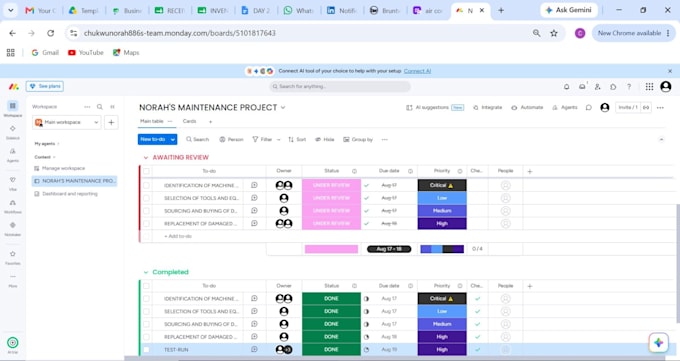Check the TEST-RUN row checkbox
Image resolution: width=680 pixels, height=361 pixels.
146,350
